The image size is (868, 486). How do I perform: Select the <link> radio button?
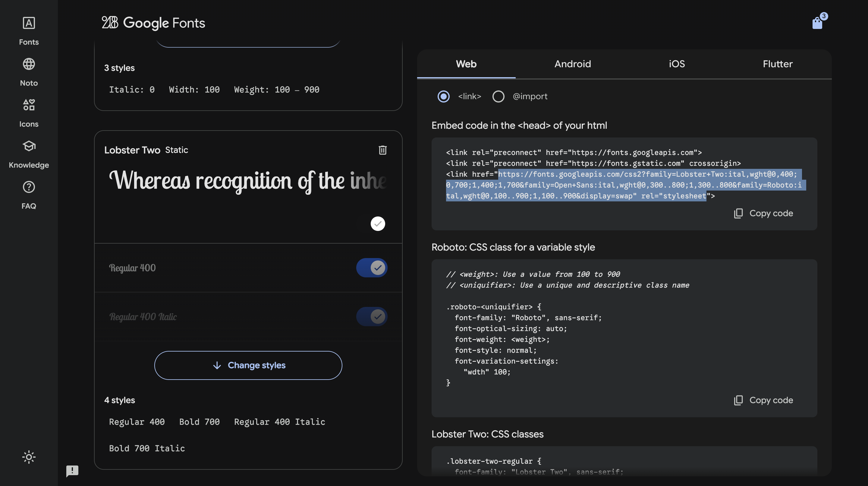click(x=443, y=96)
